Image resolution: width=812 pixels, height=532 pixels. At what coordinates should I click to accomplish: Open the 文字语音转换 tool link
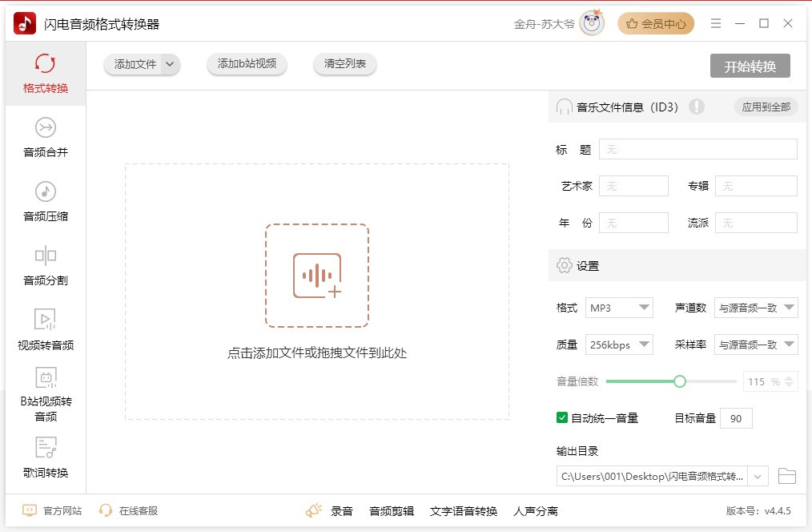464,511
